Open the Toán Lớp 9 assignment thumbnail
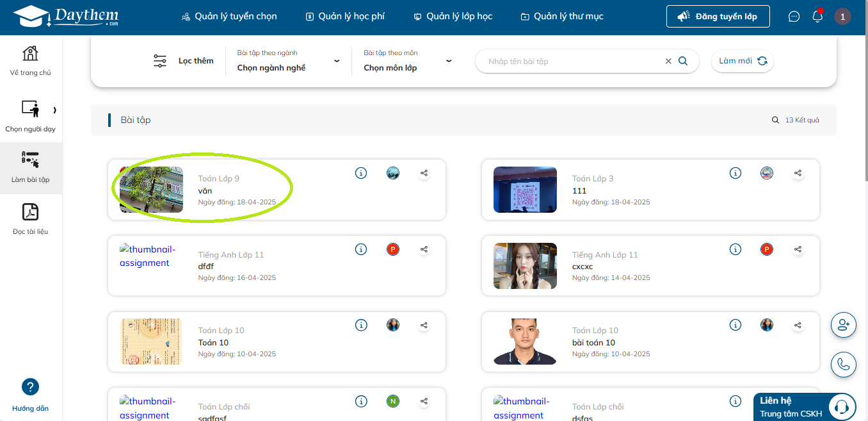868x421 pixels. pos(151,189)
